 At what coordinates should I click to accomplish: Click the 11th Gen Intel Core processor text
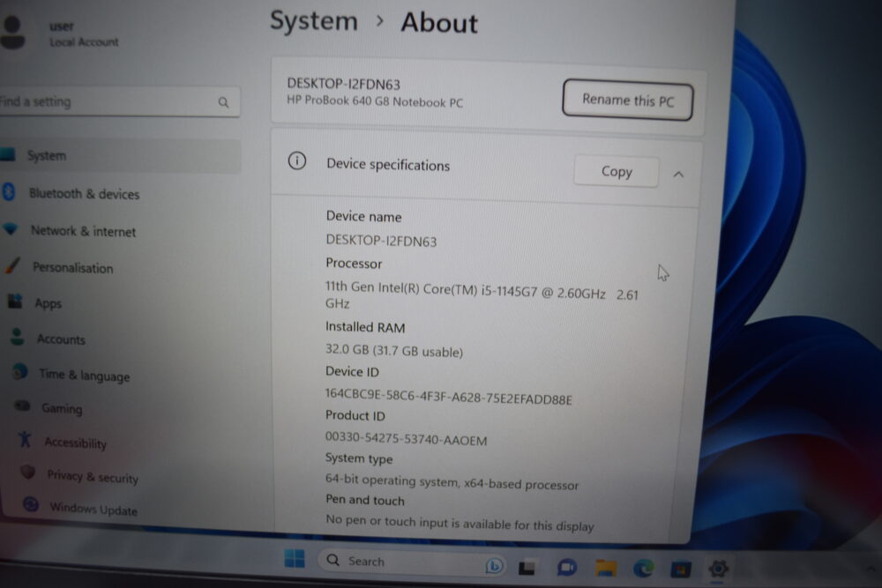click(482, 295)
